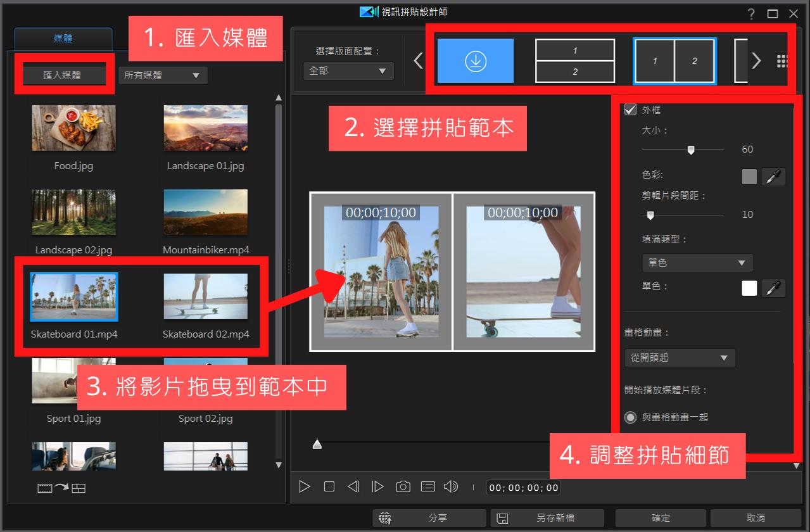
Task: Go to next layout templates with right chevron
Action: click(756, 61)
